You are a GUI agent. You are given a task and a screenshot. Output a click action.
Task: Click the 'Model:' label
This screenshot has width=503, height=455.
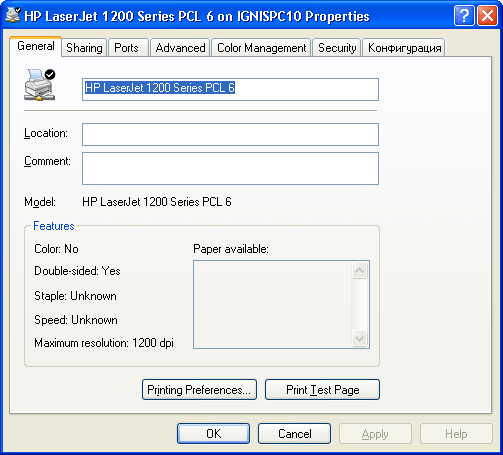(40, 202)
